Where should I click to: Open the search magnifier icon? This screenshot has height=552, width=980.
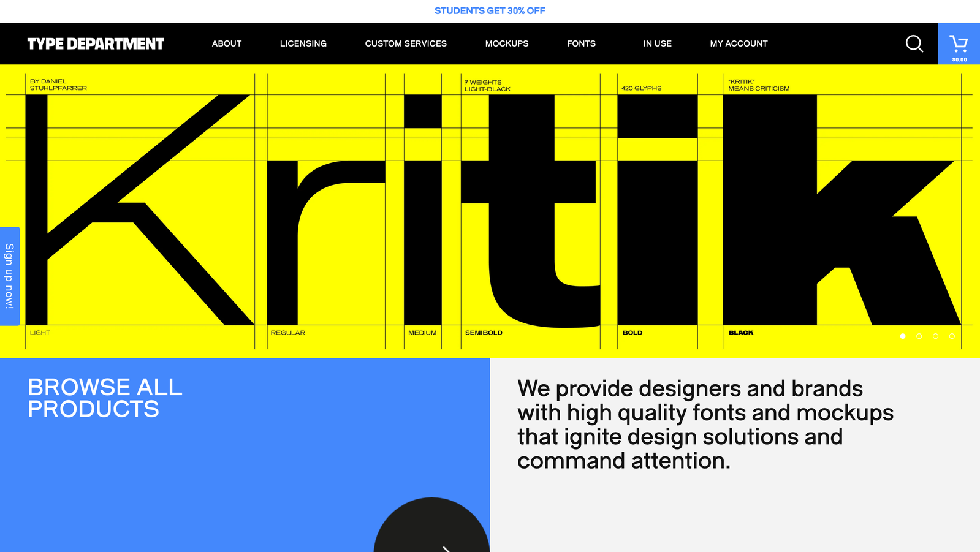914,43
